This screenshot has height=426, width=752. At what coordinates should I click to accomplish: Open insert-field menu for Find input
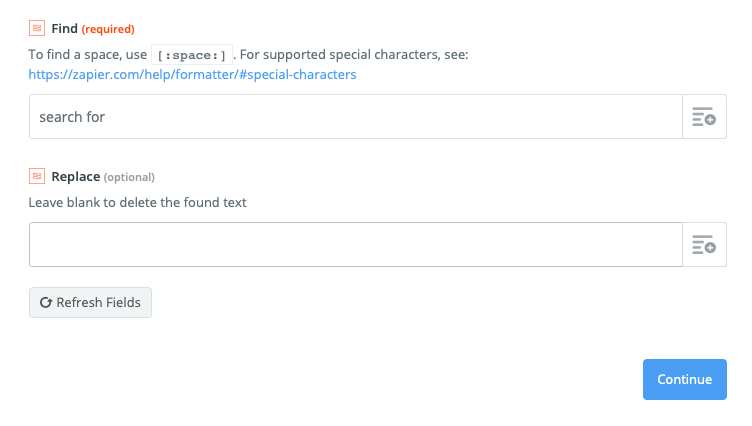pyautogui.click(x=704, y=117)
